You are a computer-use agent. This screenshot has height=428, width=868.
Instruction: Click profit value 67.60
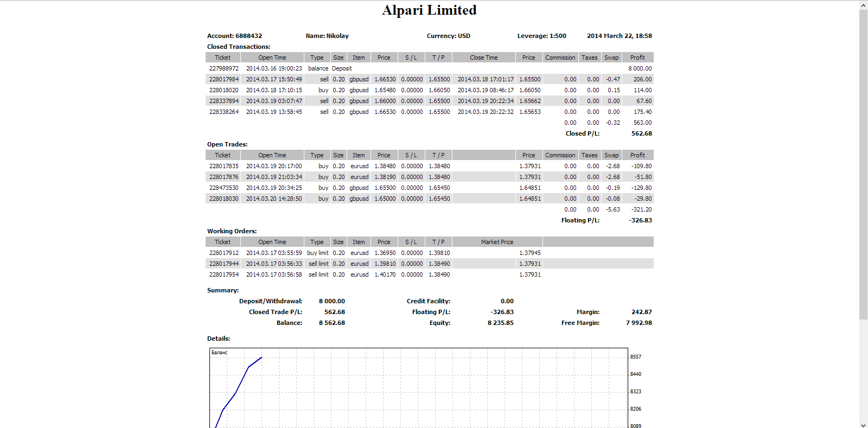tap(644, 101)
